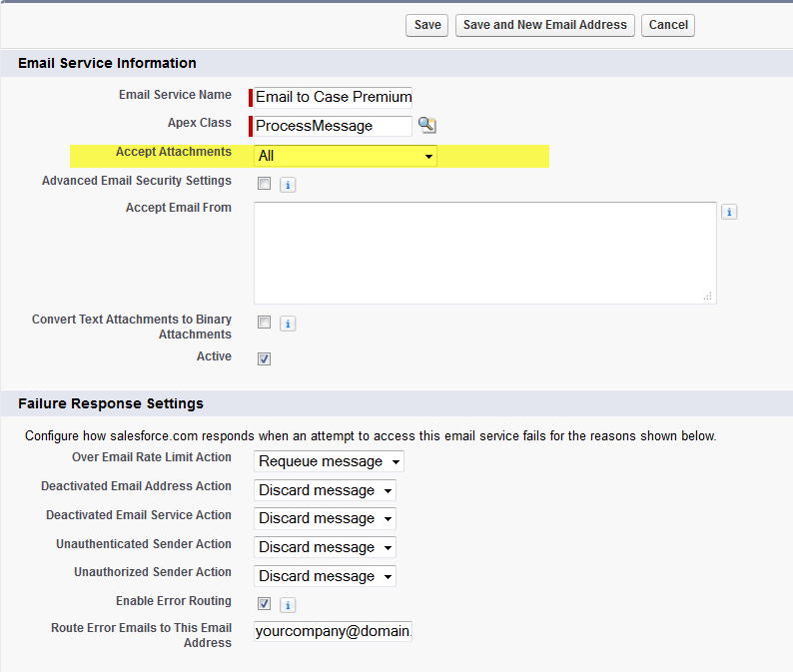This screenshot has height=672, width=793.
Task: Click info icon beside Enable Error Routing
Action: coord(288,605)
